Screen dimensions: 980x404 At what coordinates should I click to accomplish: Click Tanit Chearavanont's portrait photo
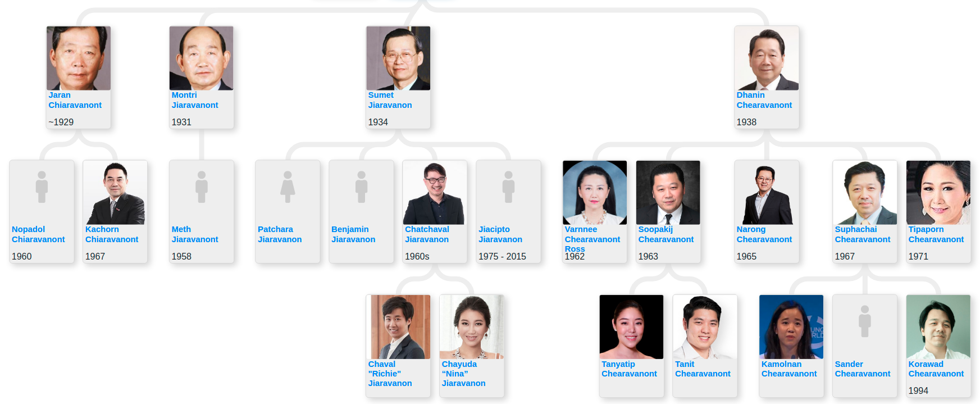point(705,327)
